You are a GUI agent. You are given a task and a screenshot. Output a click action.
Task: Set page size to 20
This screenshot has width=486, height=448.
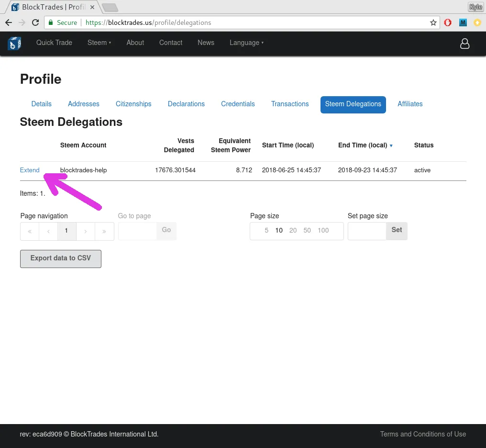point(293,230)
